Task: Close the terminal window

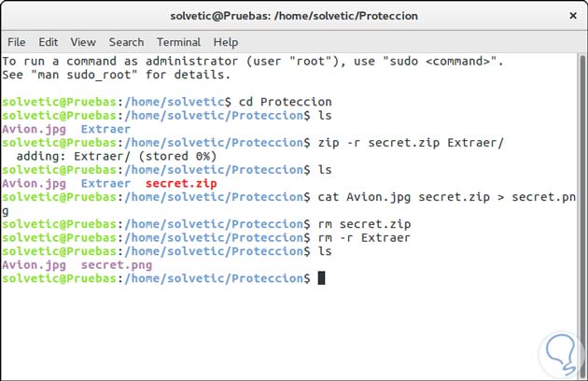Action: (572, 16)
